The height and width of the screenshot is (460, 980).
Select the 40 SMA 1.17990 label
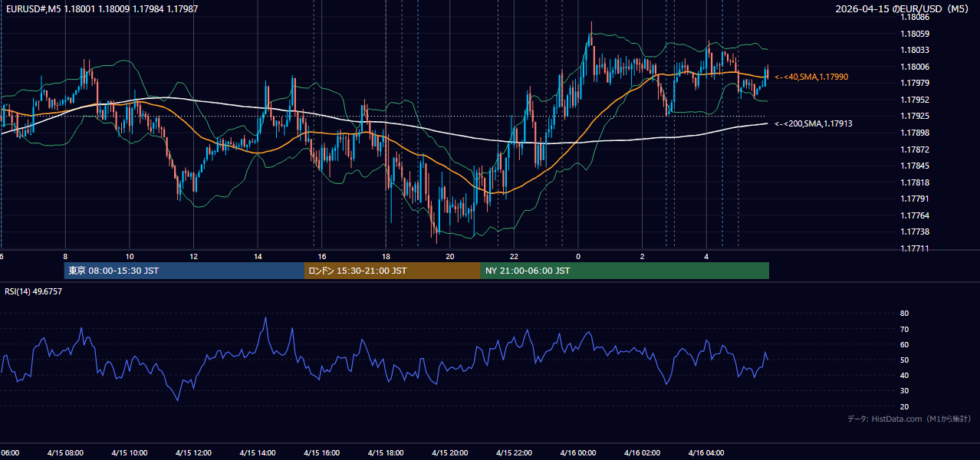pyautogui.click(x=811, y=77)
